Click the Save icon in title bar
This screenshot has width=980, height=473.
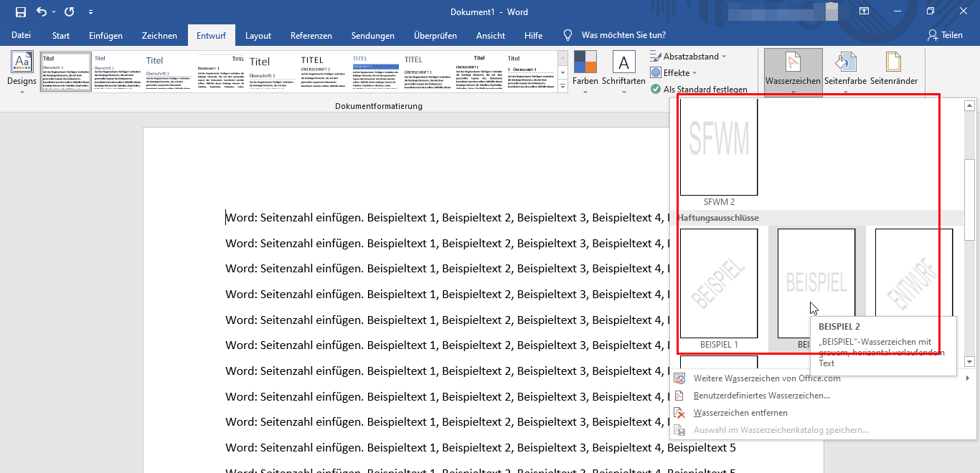tap(20, 12)
